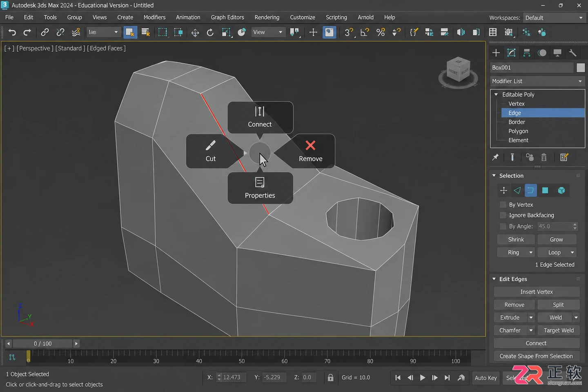Open the View coordinate system dropdown

click(268, 32)
